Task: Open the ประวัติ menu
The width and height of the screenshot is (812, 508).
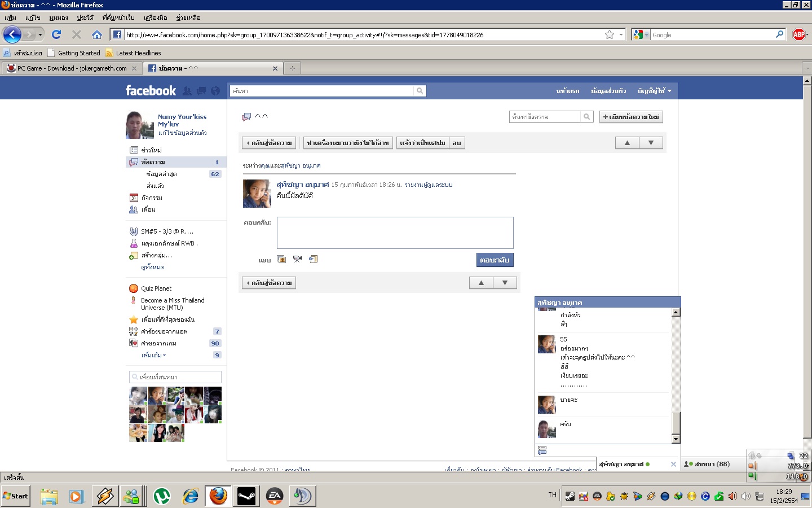Action: 85,17
